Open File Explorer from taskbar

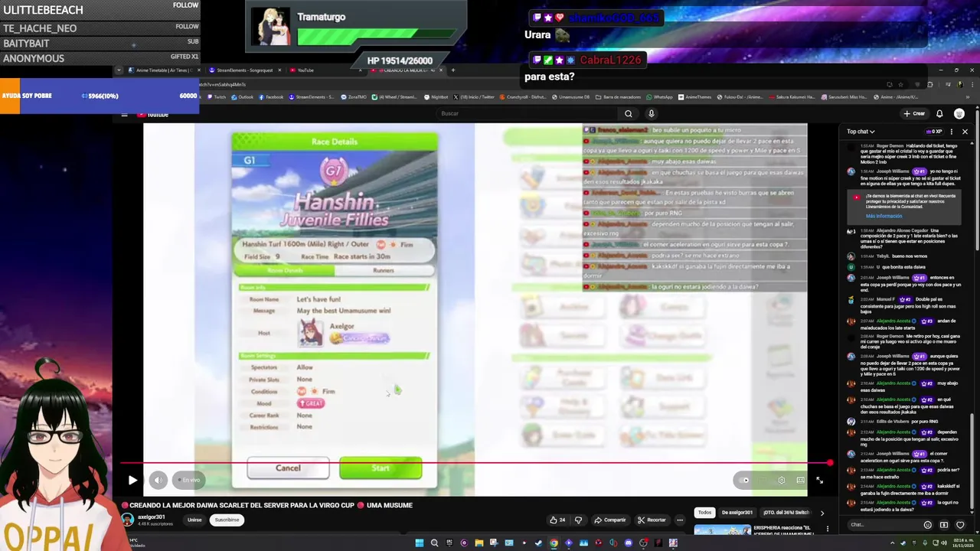tap(479, 543)
